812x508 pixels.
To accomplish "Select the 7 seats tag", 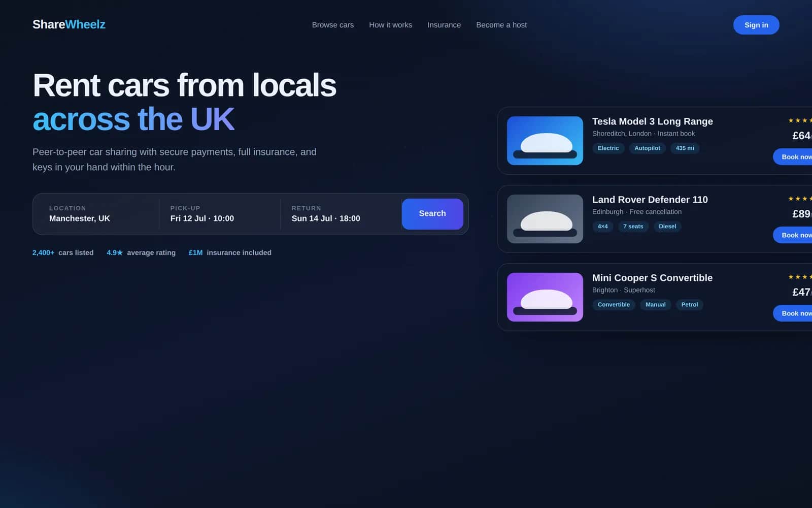I will (633, 227).
